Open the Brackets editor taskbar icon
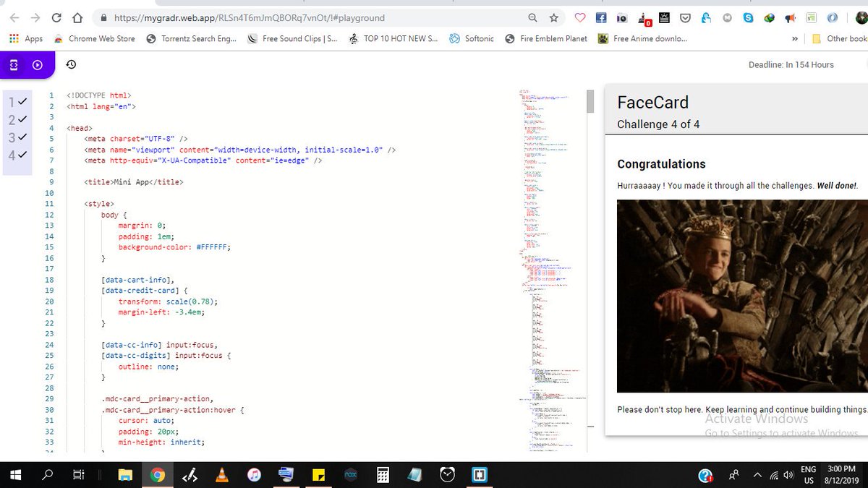The image size is (868, 488). click(x=480, y=475)
